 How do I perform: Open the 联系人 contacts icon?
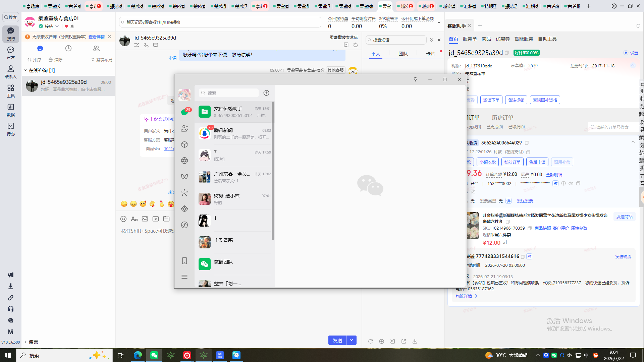11,72
